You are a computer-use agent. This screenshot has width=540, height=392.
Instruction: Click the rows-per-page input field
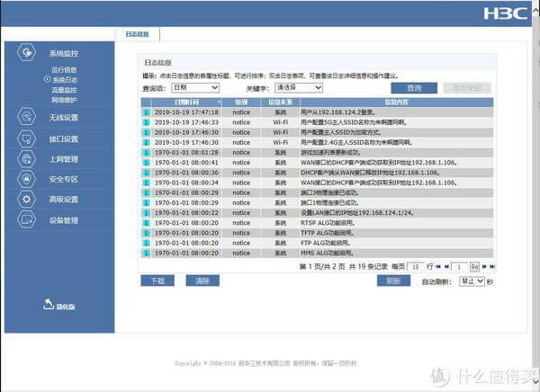coord(416,267)
